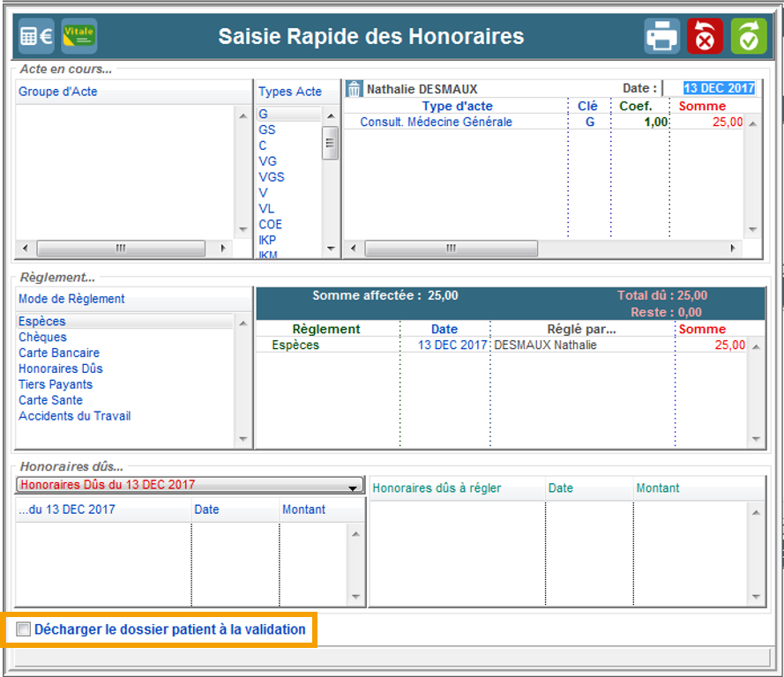
Task: Select the Espèces payment row entry
Action: (x=295, y=346)
